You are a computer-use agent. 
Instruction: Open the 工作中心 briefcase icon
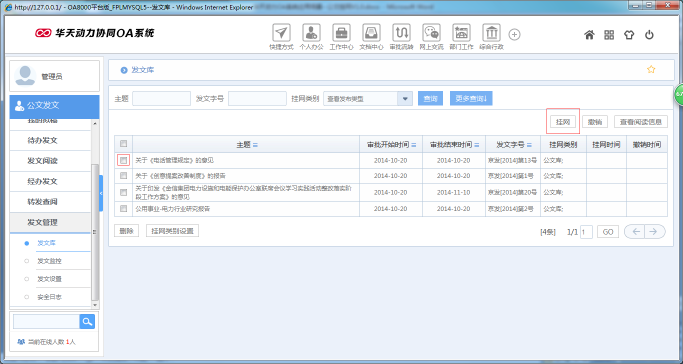click(x=341, y=33)
